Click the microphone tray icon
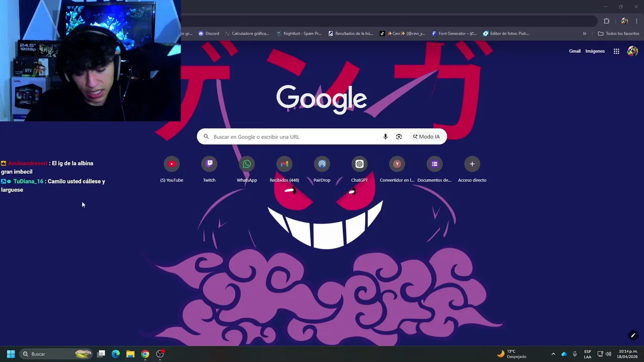644x362 pixels. tap(575, 354)
